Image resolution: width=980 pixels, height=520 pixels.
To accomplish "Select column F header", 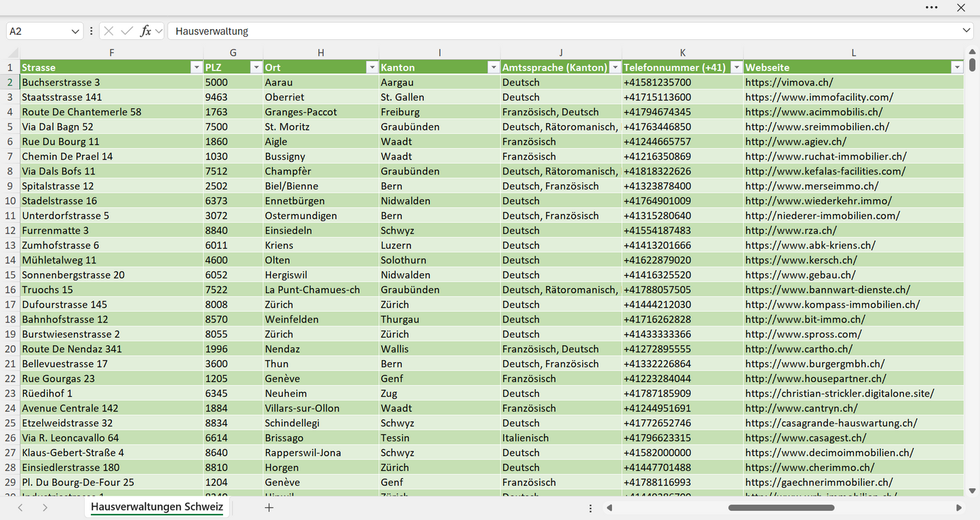I will [111, 53].
